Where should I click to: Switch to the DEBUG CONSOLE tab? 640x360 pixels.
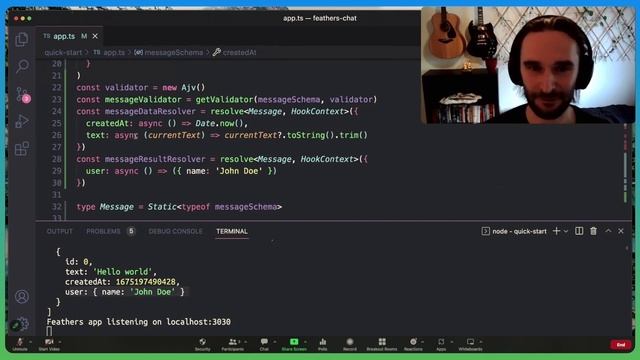176,231
